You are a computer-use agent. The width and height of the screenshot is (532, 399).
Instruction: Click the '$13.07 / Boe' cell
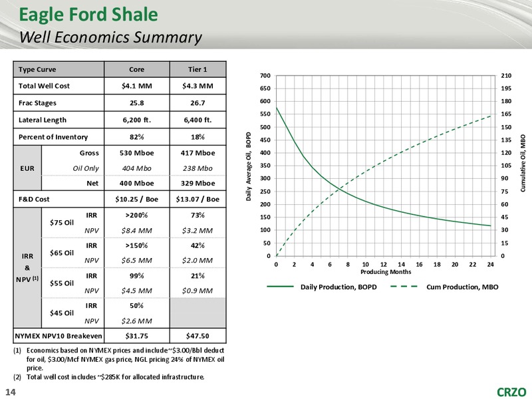tap(198, 199)
